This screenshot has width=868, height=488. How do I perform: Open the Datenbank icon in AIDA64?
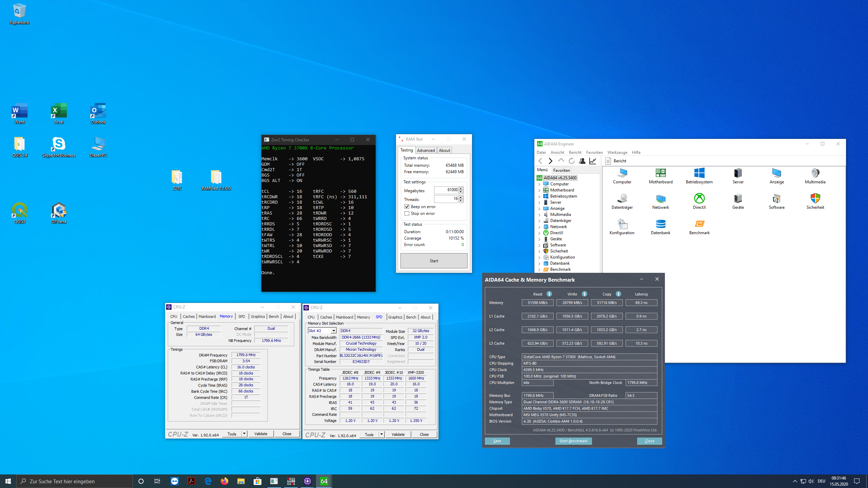660,224
